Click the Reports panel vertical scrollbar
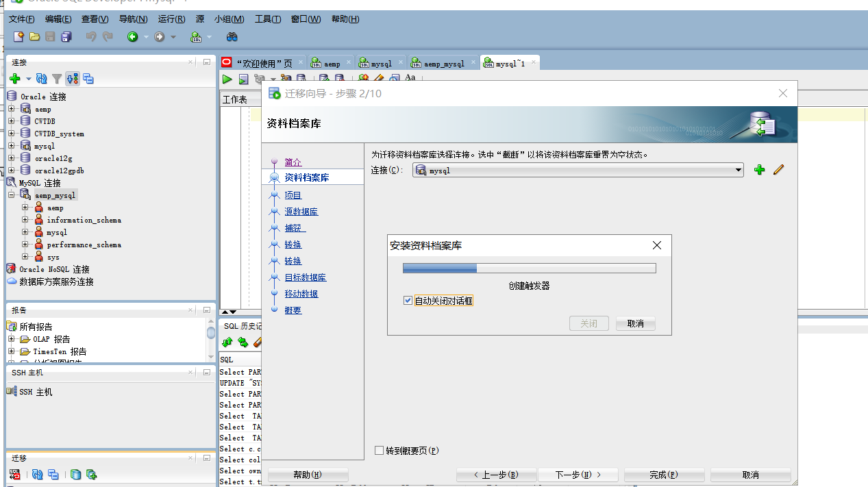This screenshot has height=487, width=868. click(211, 338)
